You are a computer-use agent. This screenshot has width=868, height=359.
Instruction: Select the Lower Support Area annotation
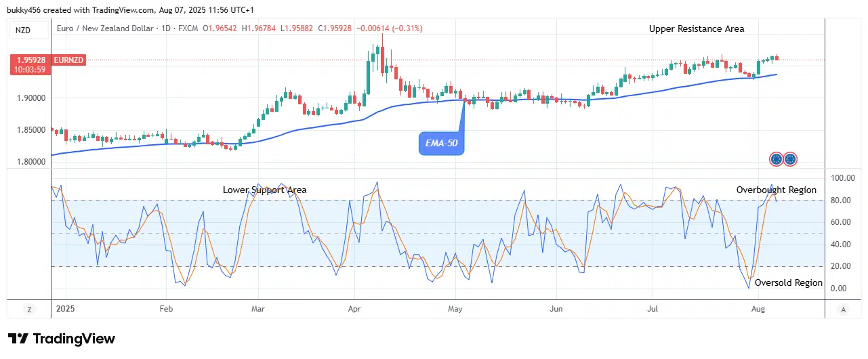coord(264,190)
